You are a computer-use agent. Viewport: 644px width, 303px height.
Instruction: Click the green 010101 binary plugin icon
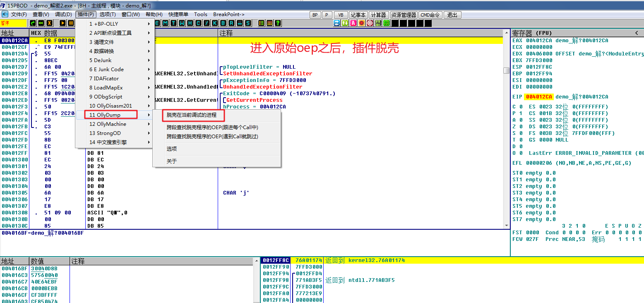378,23
